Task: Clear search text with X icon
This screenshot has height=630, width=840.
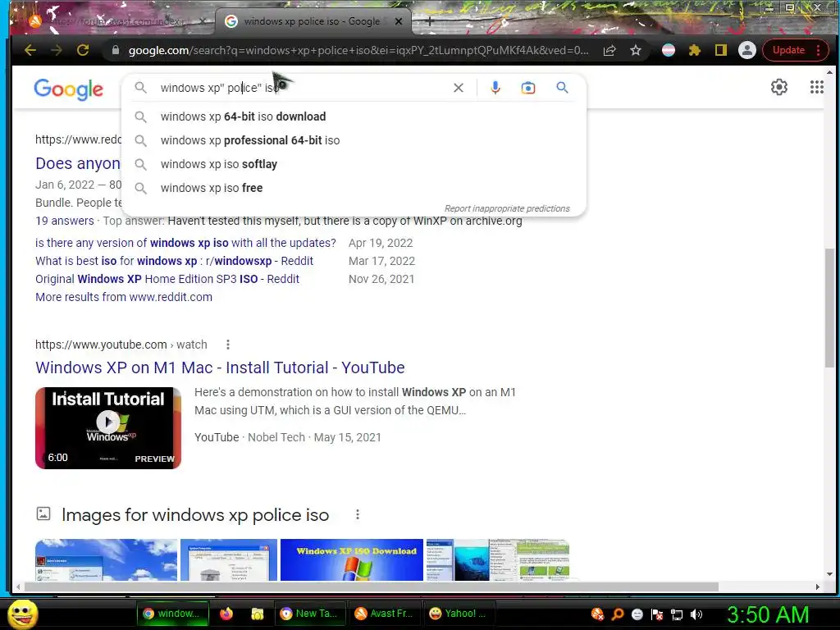Action: coord(458,88)
